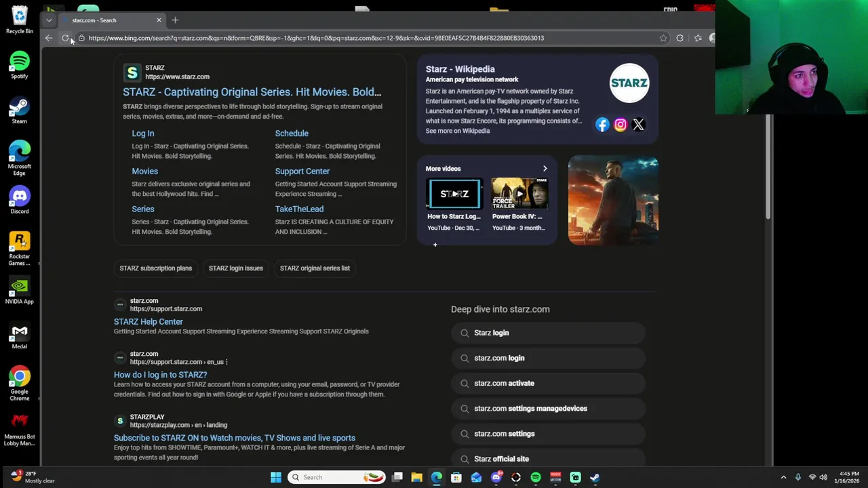Search for starz.com login suggestion
868x488 pixels.
(548, 358)
